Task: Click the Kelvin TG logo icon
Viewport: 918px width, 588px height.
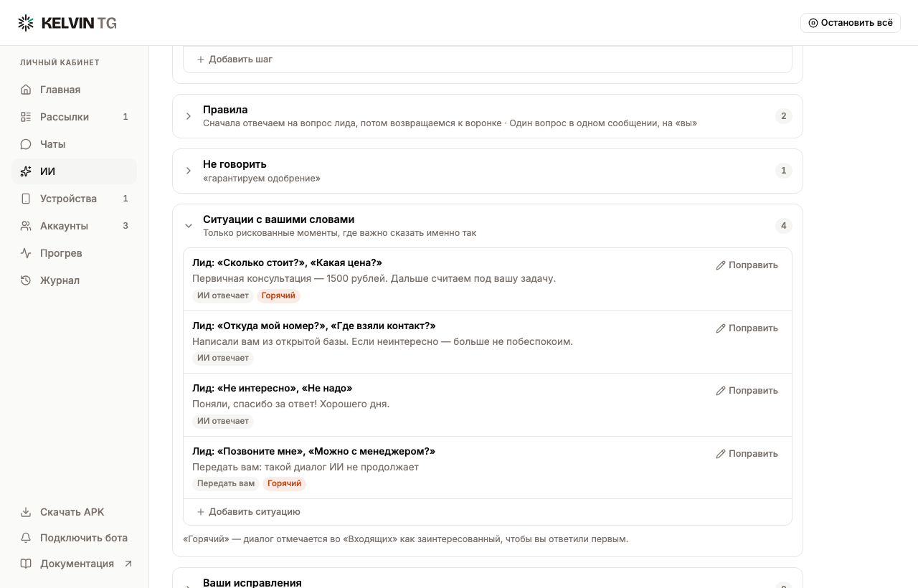Action: coord(26,23)
